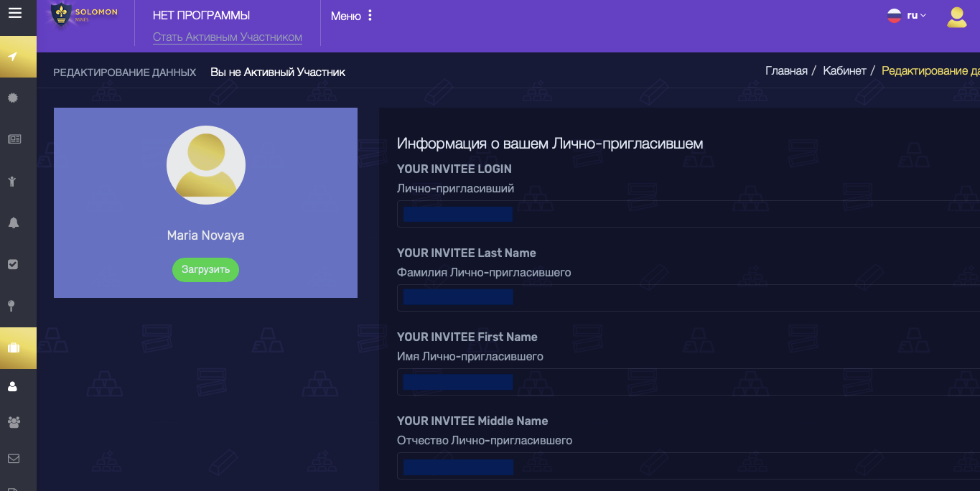
Task: Click the Стать Активным Участником link
Action: 227,37
